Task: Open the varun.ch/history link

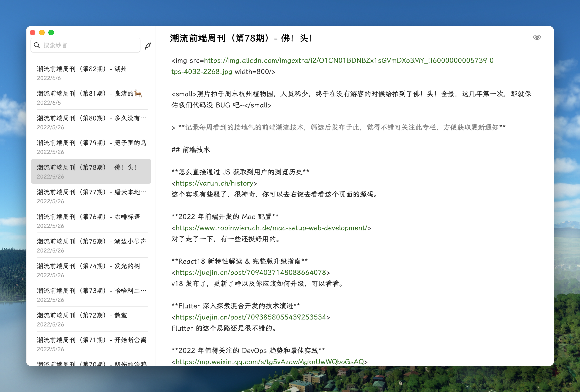Action: click(x=214, y=183)
